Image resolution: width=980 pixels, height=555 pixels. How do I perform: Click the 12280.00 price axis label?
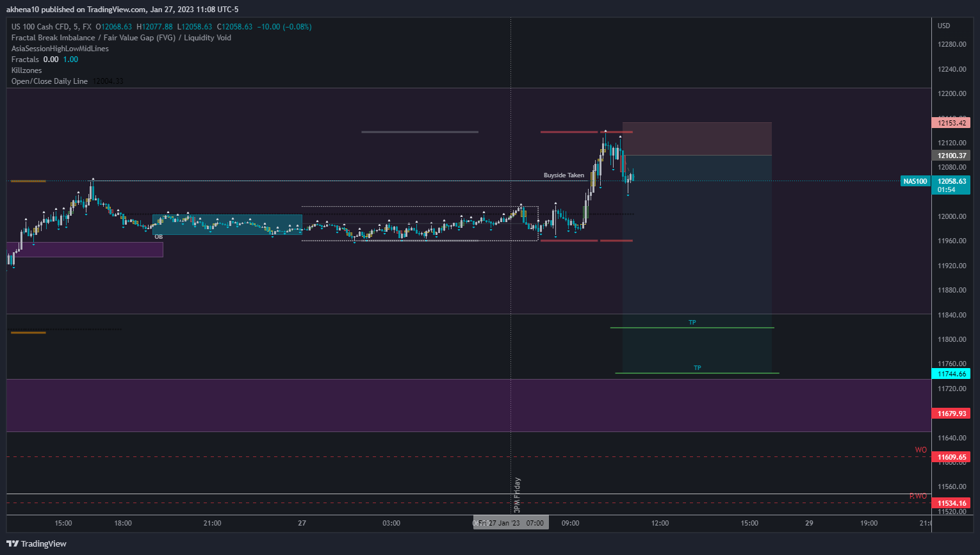[952, 44]
